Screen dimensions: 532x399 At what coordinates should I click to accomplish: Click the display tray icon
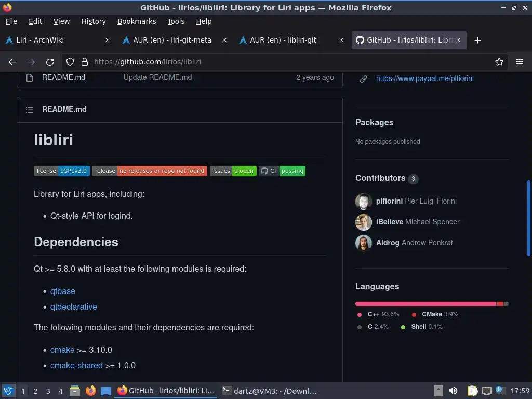coord(486,391)
